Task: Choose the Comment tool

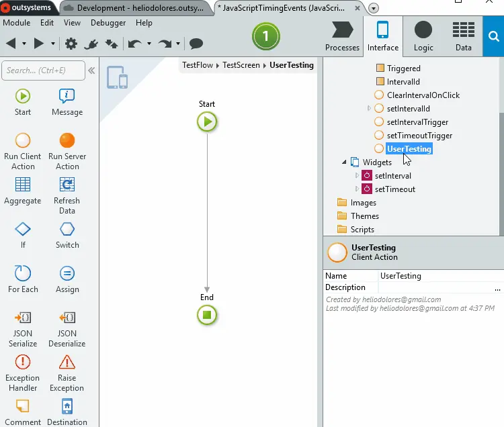Action: [x=22, y=412]
